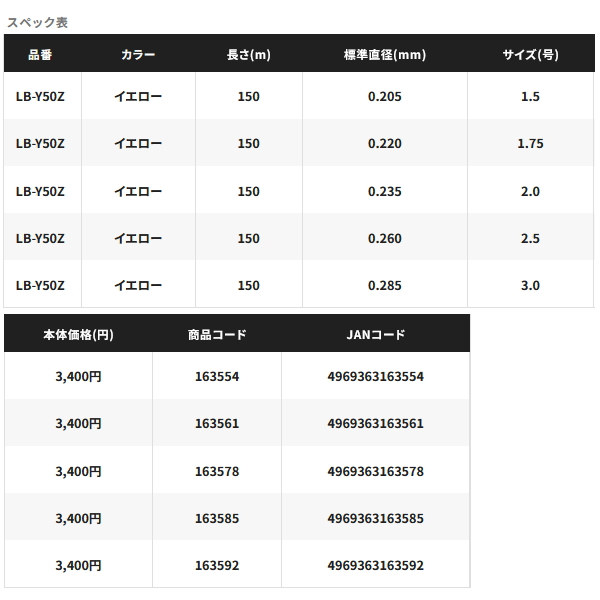Select product code 163578

[217, 471]
